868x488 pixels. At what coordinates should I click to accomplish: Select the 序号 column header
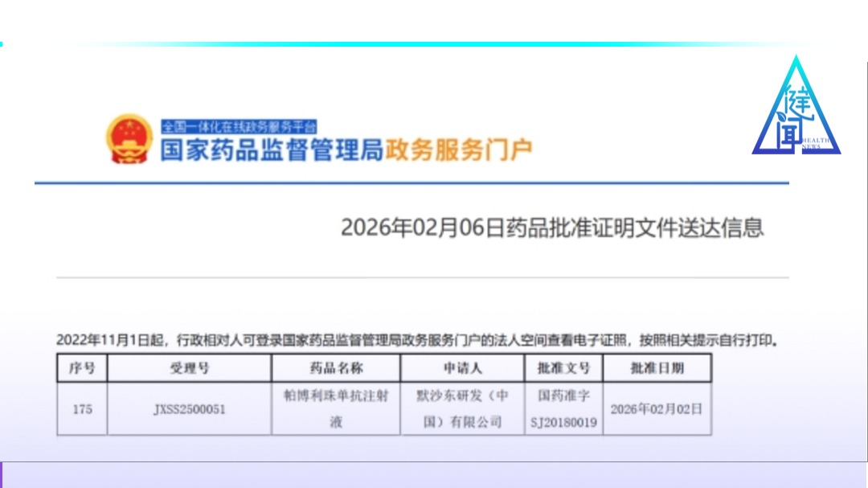coord(82,368)
